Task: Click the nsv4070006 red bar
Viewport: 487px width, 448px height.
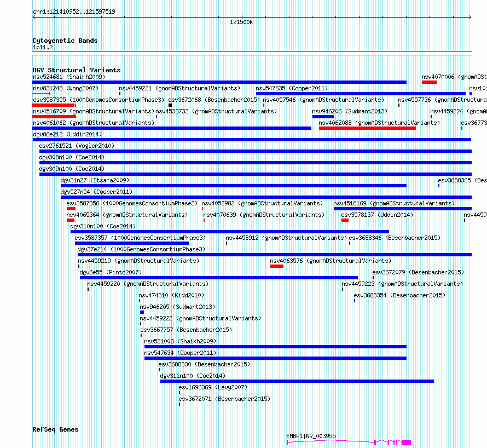Action: click(x=429, y=82)
